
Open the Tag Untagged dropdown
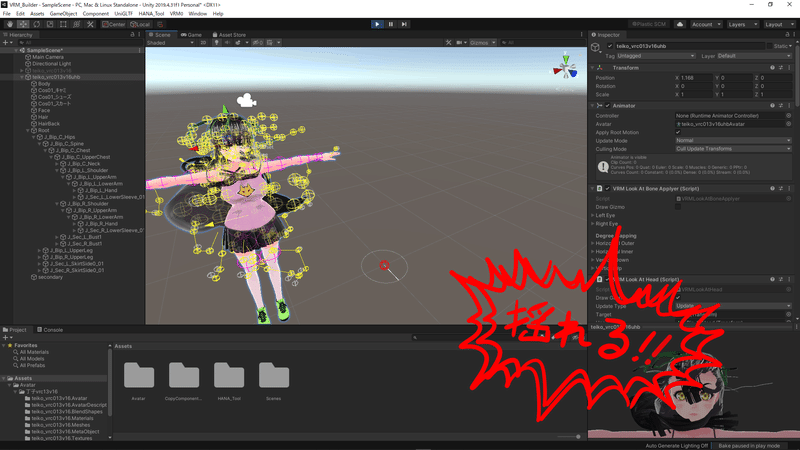(656, 56)
